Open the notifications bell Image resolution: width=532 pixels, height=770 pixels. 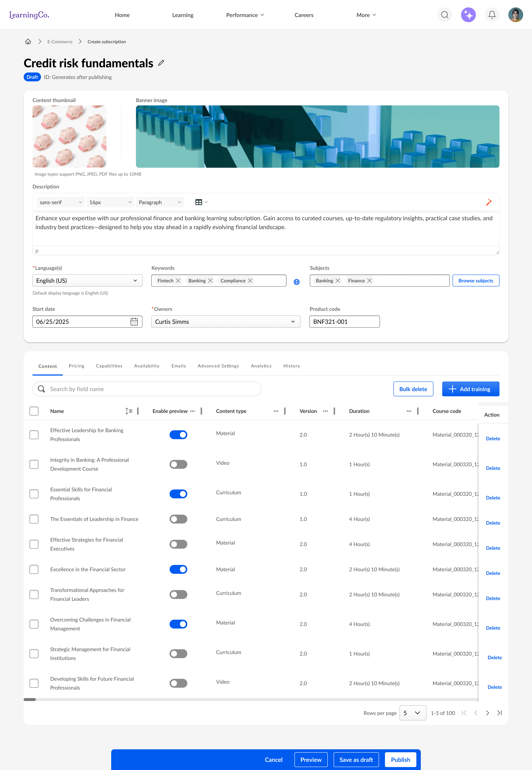tap(492, 15)
